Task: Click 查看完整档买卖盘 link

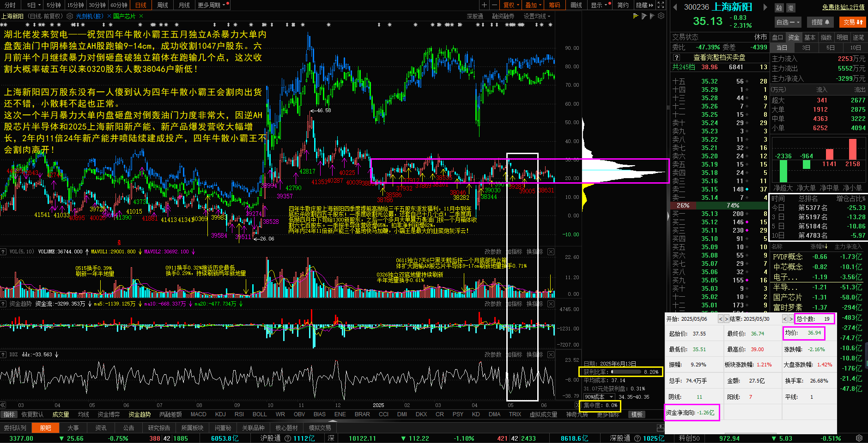Action: (719, 58)
